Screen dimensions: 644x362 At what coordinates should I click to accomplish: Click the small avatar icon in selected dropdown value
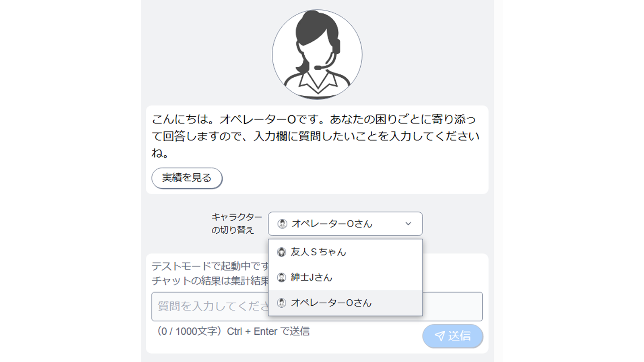click(283, 224)
